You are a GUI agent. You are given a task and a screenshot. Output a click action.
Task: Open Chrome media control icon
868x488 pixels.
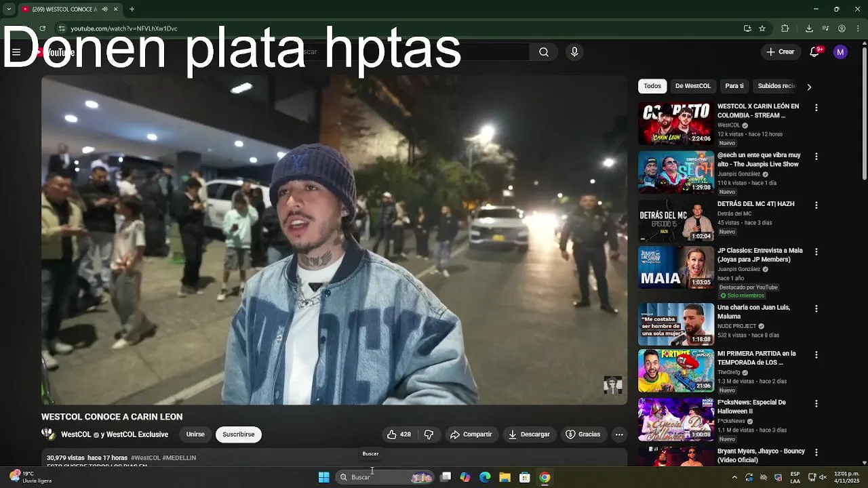tap(825, 28)
